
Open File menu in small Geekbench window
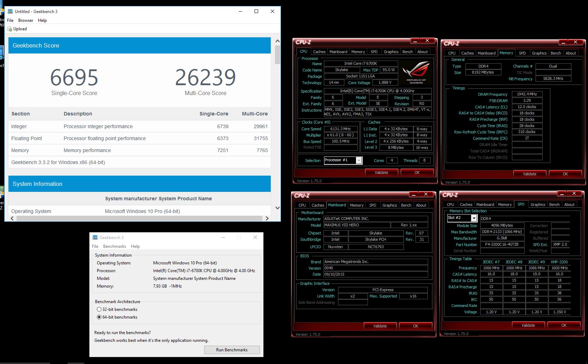95,246
